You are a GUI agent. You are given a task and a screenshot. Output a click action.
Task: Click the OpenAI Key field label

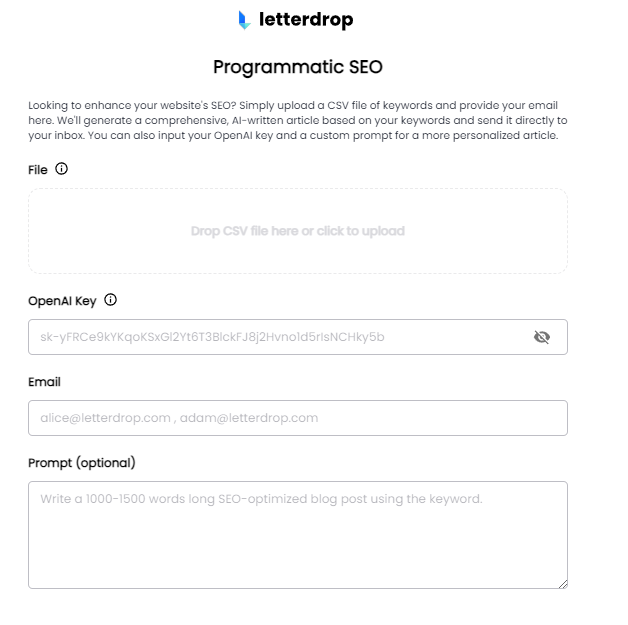tap(62, 300)
